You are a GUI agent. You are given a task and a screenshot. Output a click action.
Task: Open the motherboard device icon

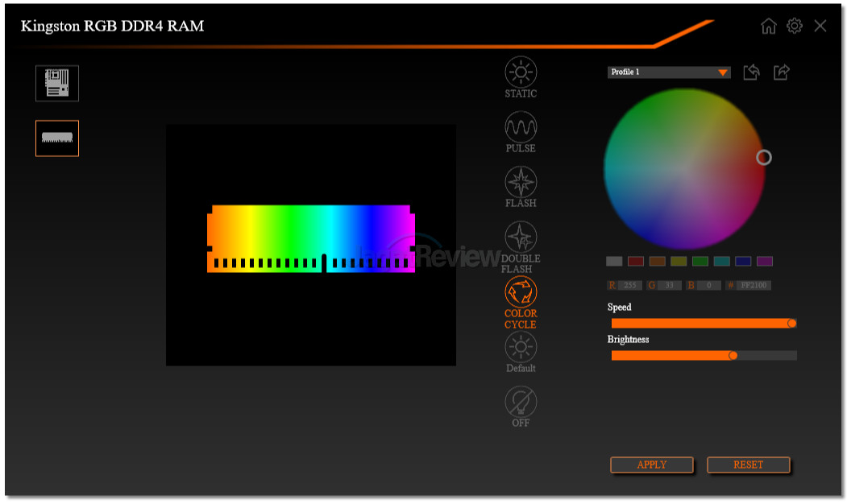pyautogui.click(x=57, y=83)
